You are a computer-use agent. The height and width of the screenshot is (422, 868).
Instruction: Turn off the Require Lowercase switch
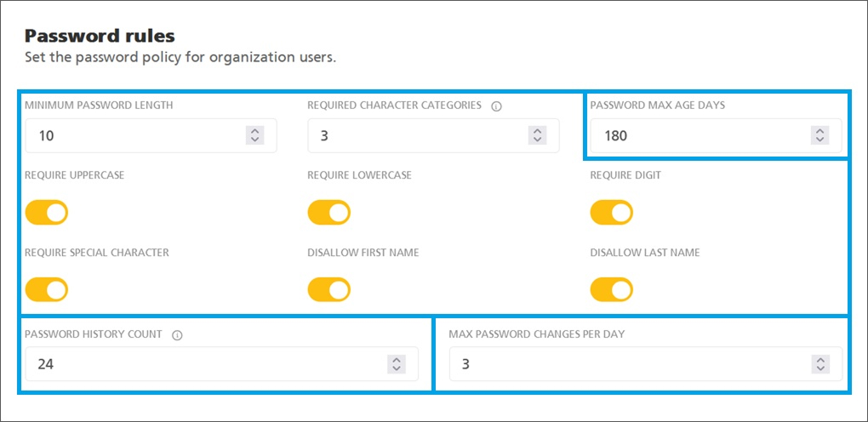pos(328,213)
